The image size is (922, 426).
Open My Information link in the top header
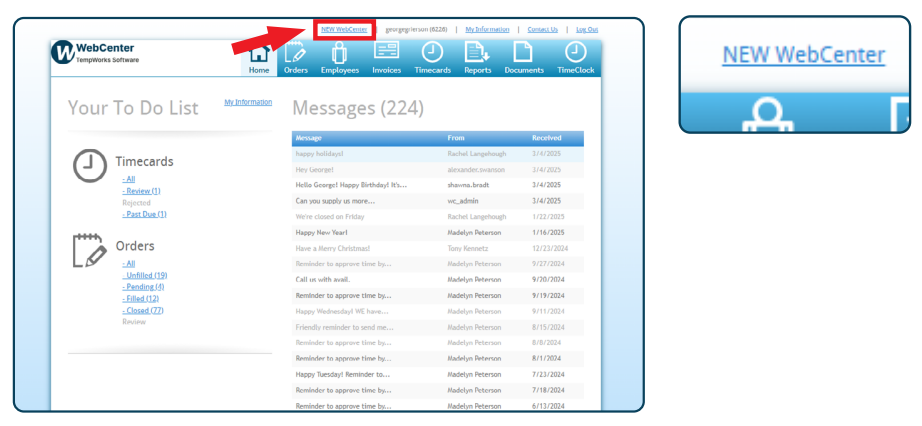487,29
